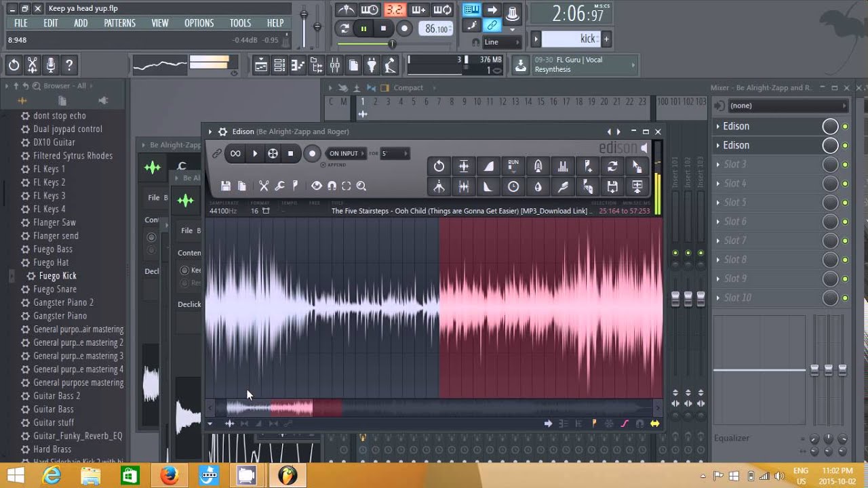The image size is (868, 488).
Task: Click Edison's undo circular arrow button
Action: [x=439, y=166]
